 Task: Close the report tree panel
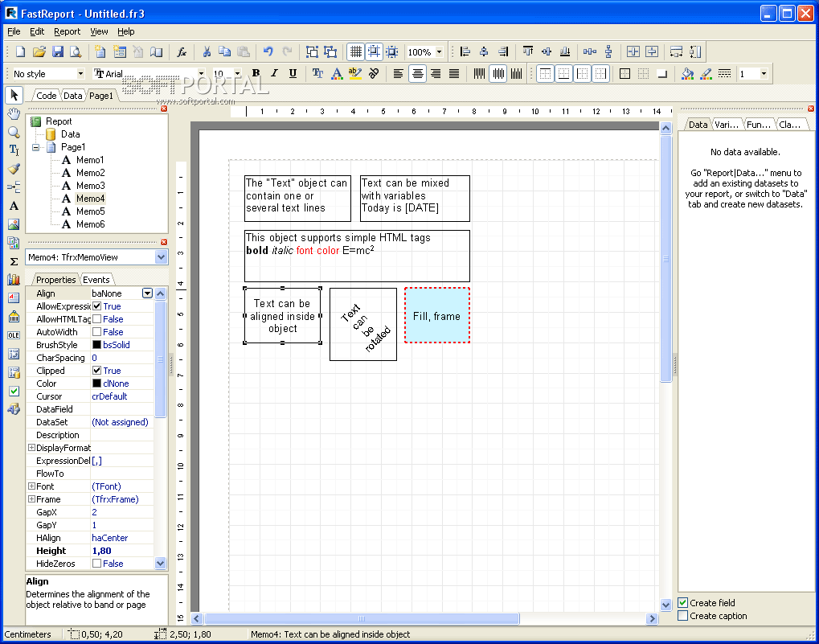[x=164, y=109]
